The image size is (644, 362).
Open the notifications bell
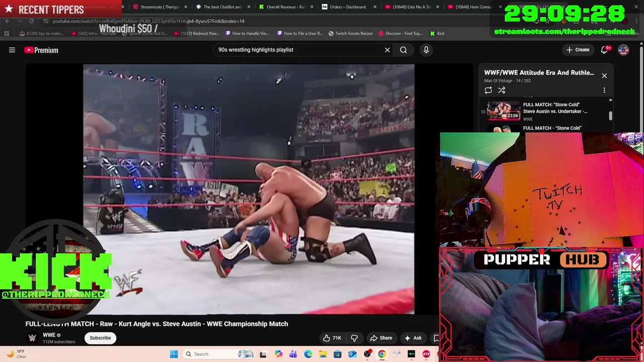coord(605,49)
